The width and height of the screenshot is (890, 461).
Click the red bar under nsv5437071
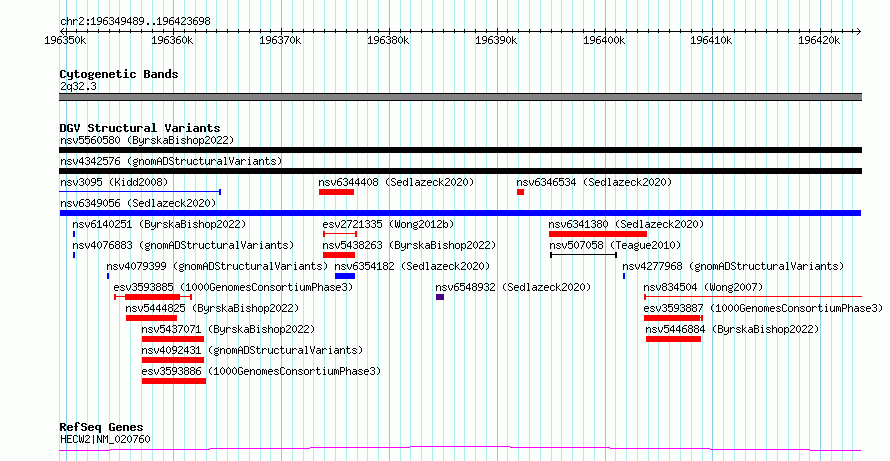[173, 339]
